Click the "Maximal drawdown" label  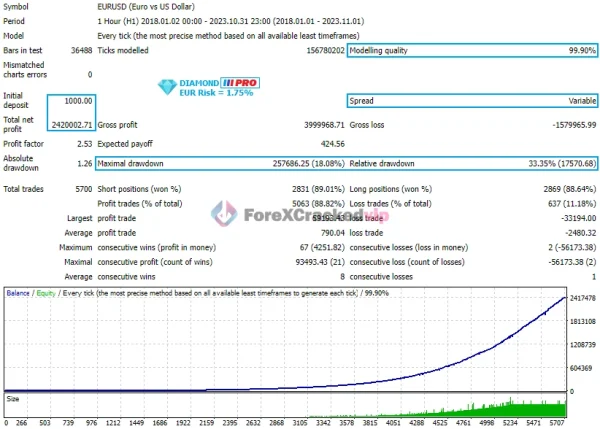point(130,164)
